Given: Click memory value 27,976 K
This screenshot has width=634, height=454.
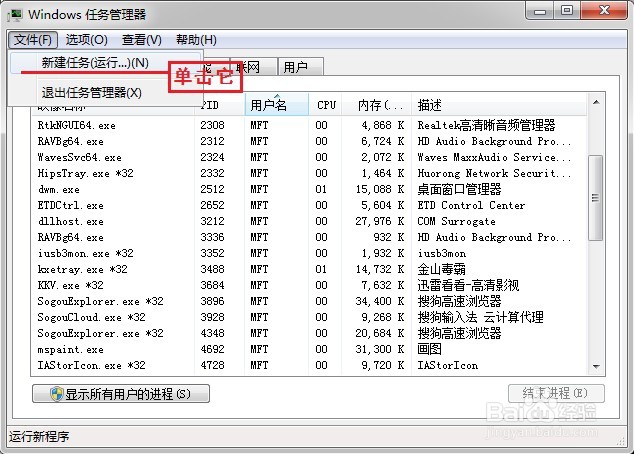Looking at the screenshot, I should (x=380, y=222).
